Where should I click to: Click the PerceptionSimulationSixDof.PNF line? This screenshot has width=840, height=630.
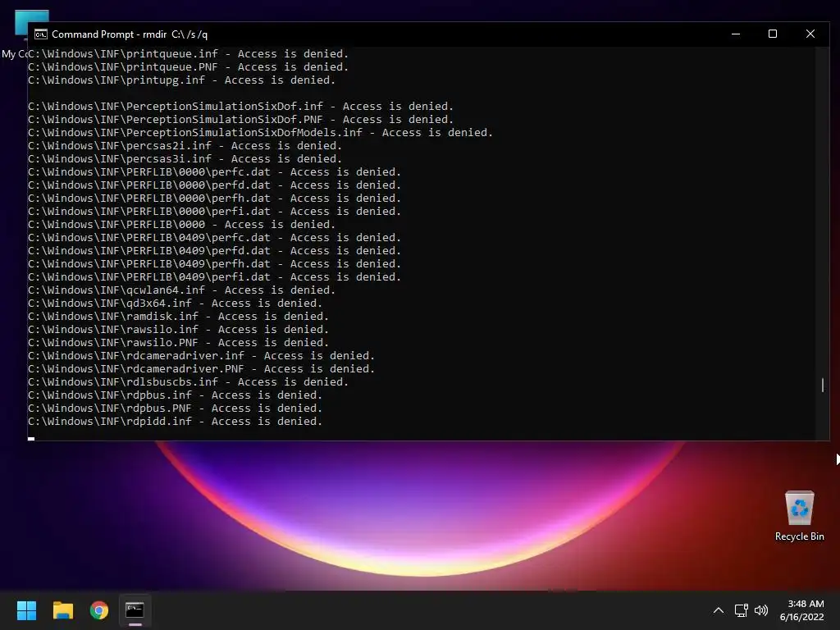pos(240,120)
